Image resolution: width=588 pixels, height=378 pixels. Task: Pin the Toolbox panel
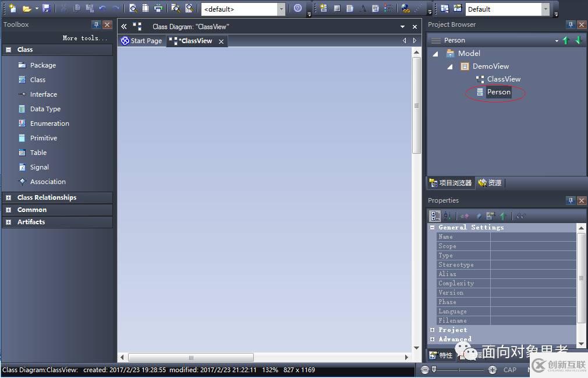click(96, 24)
